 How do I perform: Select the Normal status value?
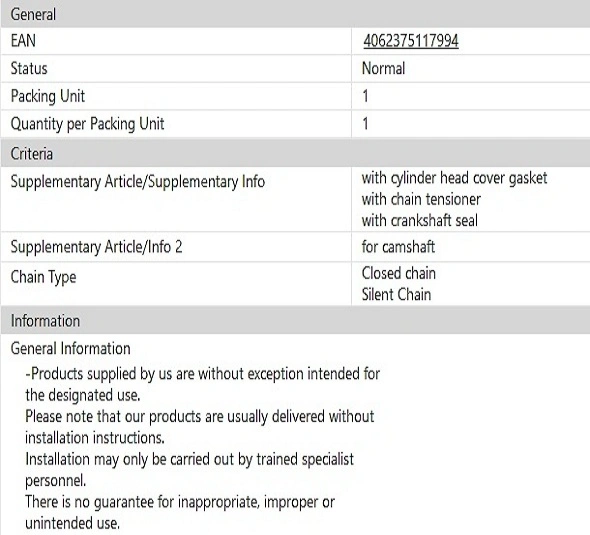(383, 68)
